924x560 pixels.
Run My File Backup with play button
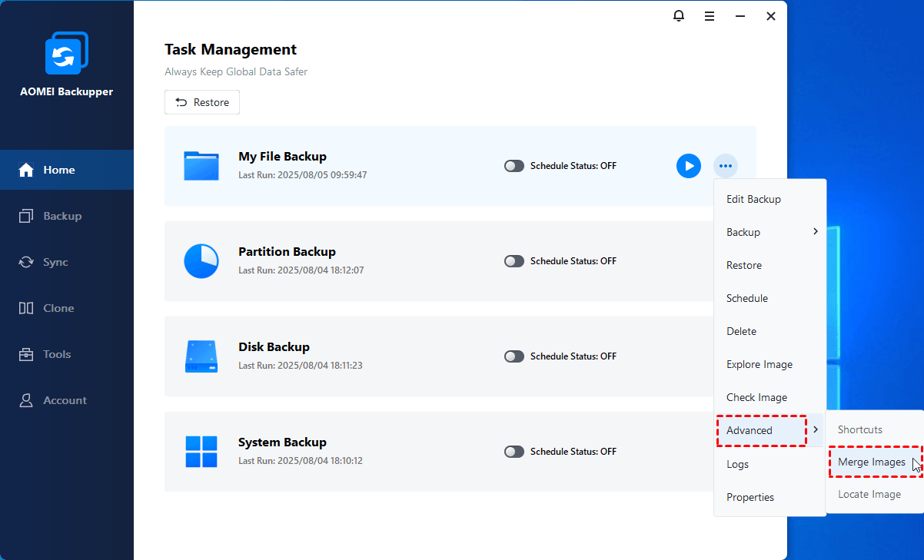[688, 166]
